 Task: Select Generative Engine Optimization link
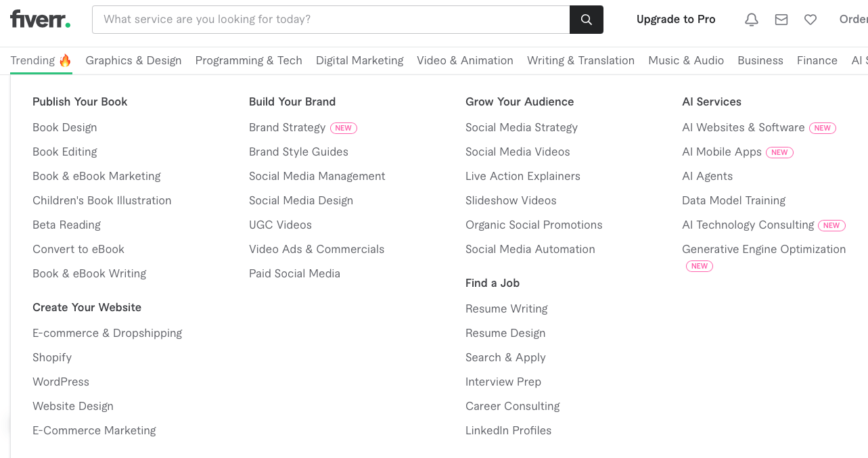[763, 249]
